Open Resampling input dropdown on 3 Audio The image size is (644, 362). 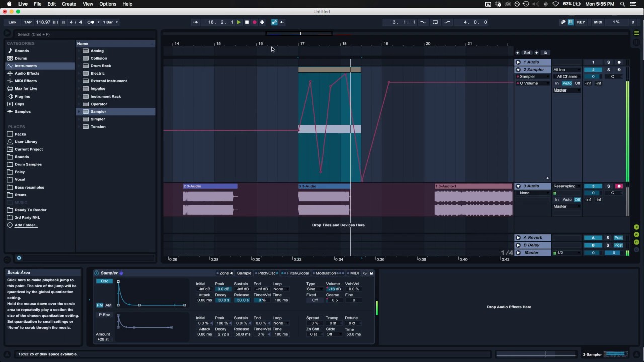coord(567,186)
